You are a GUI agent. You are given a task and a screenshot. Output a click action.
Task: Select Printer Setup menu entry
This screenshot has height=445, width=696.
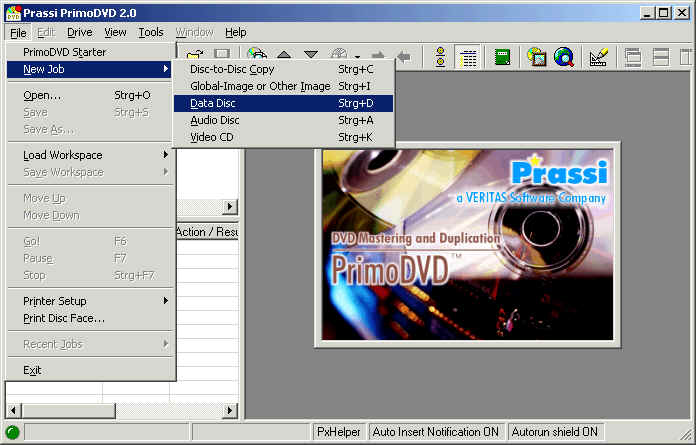tap(89, 301)
